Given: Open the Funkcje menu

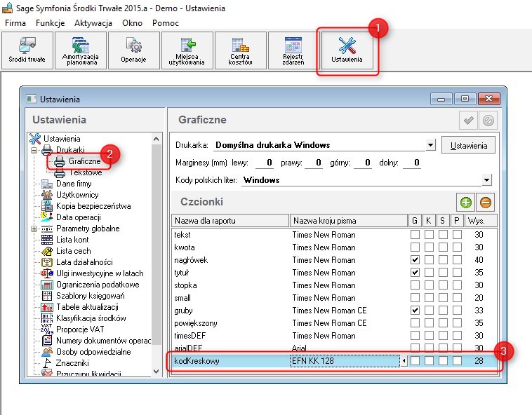Looking at the screenshot, I should [51, 23].
